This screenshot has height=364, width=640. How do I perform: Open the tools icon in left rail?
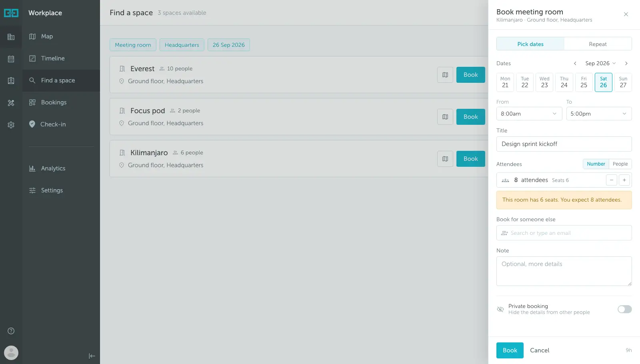(11, 103)
